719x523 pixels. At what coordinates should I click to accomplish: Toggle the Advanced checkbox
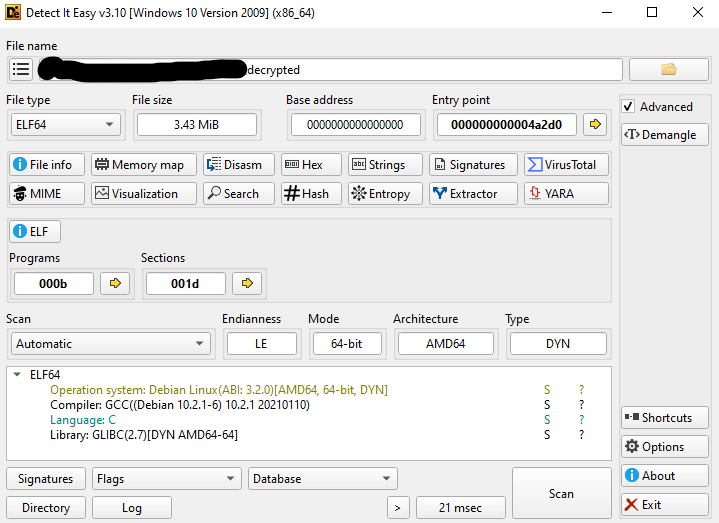coord(628,107)
